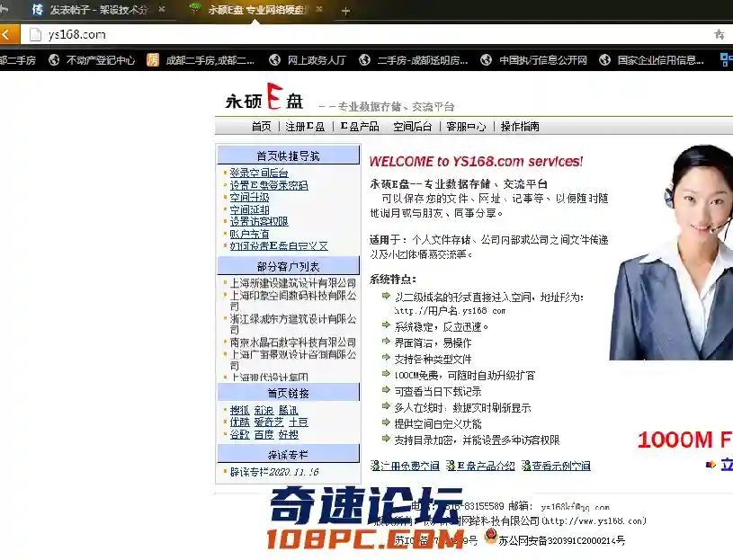Image resolution: width=733 pixels, height=560 pixels.
Task: Open 谷歌 homepage link
Action: [239, 435]
